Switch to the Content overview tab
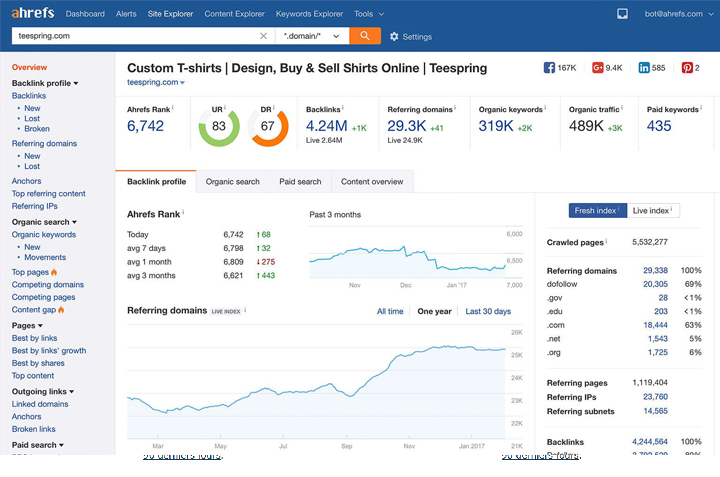Image resolution: width=720 pixels, height=477 pixels. pos(372,181)
